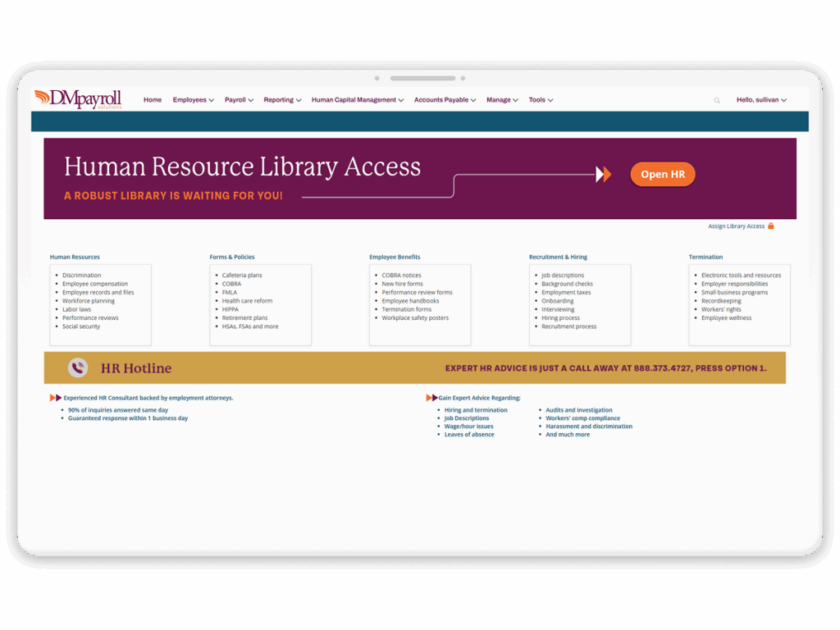Click the Assign Library Access link
The image size is (840, 630).
tap(736, 226)
